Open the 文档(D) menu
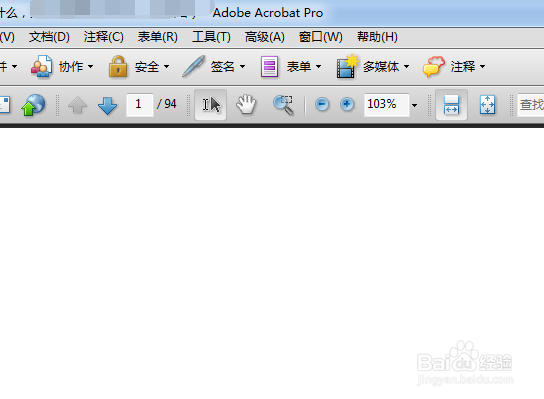 click(x=49, y=37)
